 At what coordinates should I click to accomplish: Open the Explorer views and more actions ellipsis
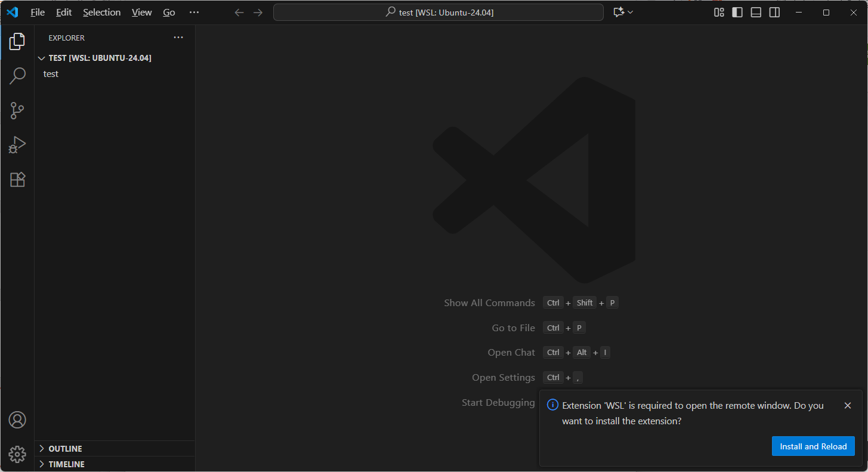point(178,38)
